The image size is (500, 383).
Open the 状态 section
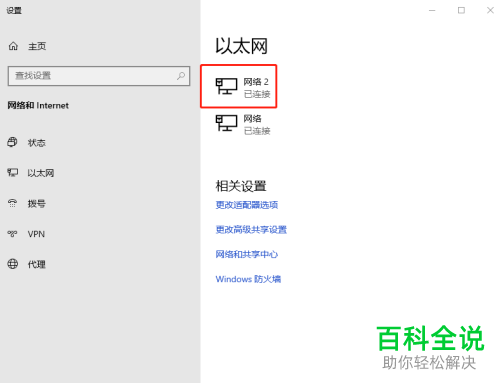(37, 143)
